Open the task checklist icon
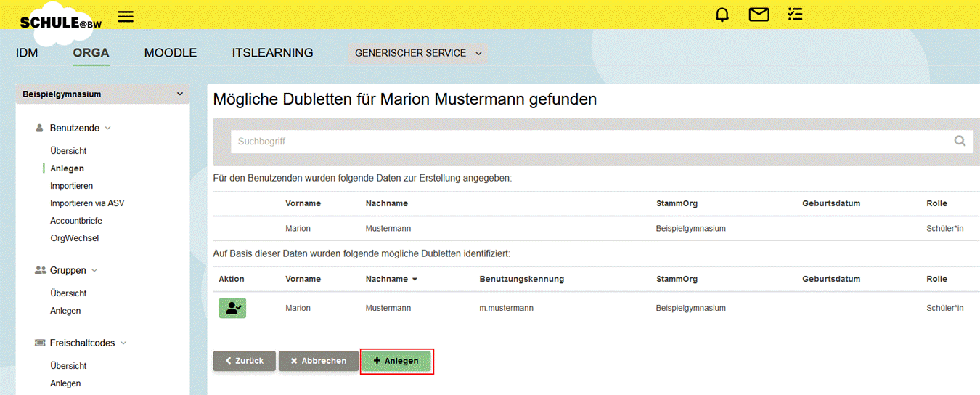The image size is (980, 395). pos(796,15)
